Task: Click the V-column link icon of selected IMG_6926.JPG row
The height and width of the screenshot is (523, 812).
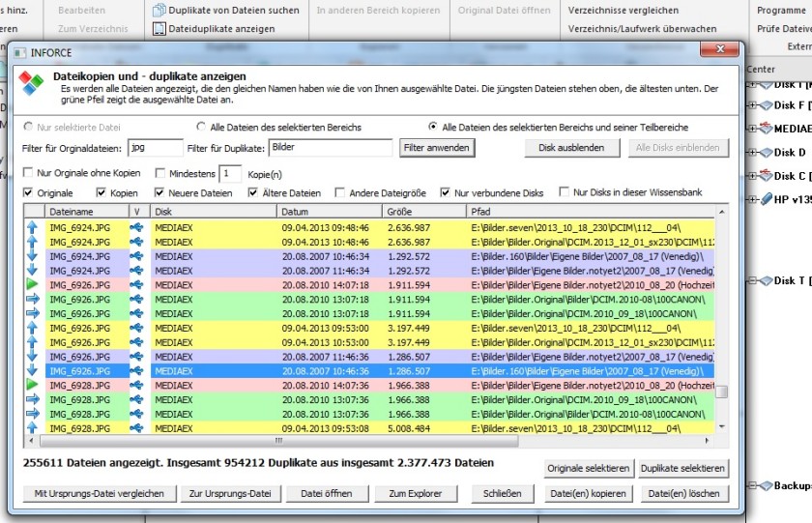Action: click(136, 371)
